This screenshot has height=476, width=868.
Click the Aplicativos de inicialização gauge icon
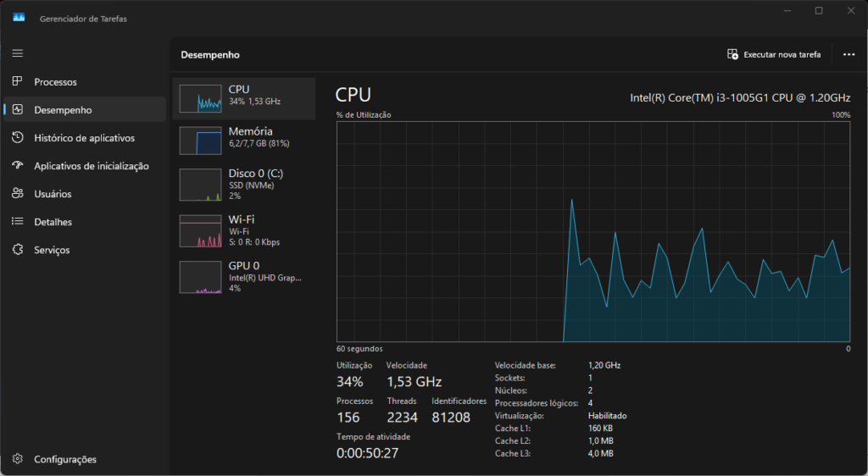click(x=18, y=165)
